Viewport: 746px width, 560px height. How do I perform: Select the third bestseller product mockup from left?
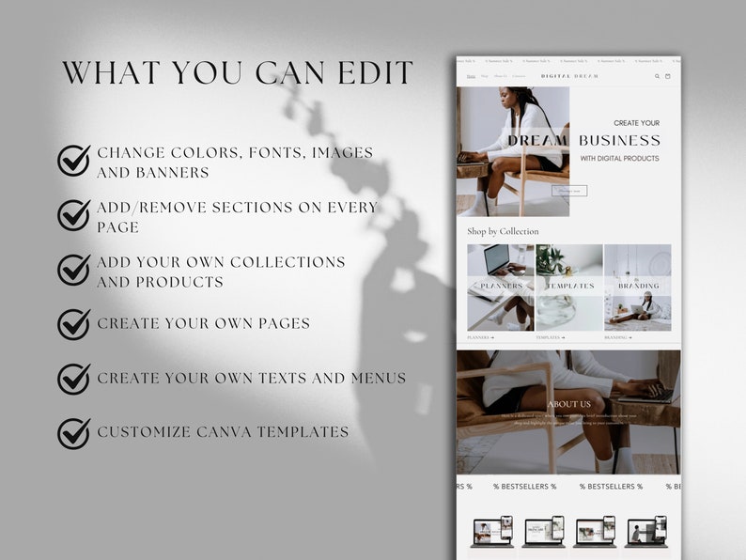pyautogui.click(x=594, y=532)
